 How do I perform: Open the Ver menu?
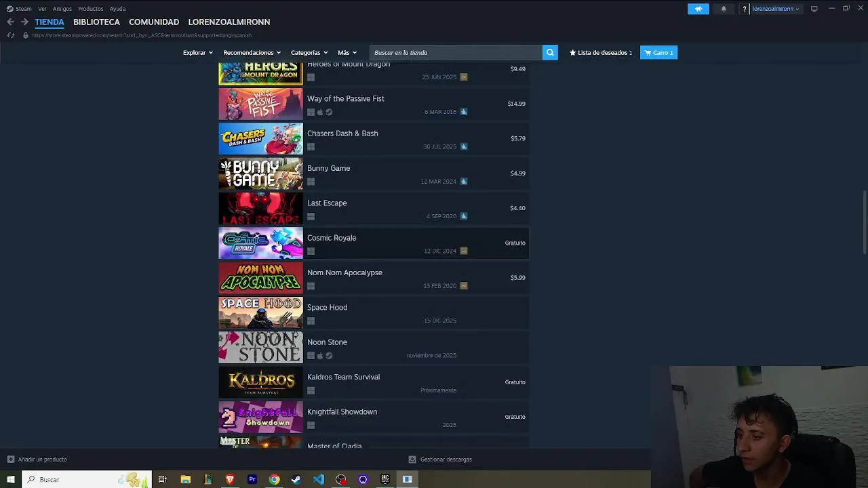(42, 9)
